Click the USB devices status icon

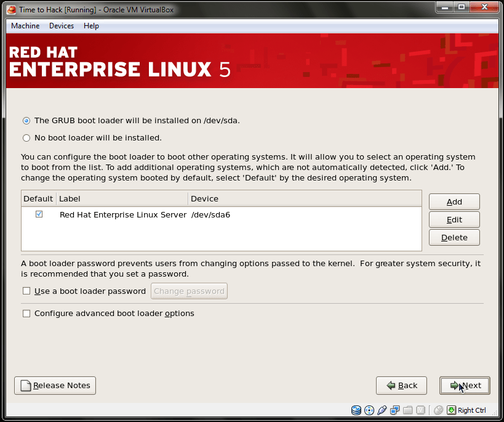(x=382, y=410)
